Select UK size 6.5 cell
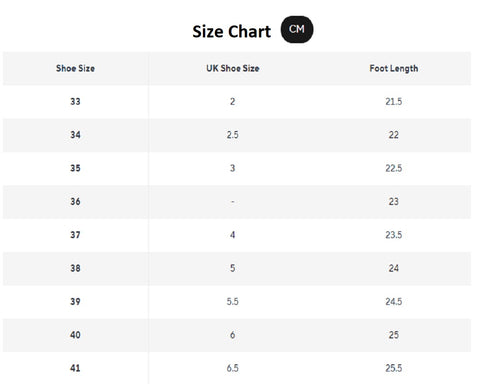 pos(233,368)
